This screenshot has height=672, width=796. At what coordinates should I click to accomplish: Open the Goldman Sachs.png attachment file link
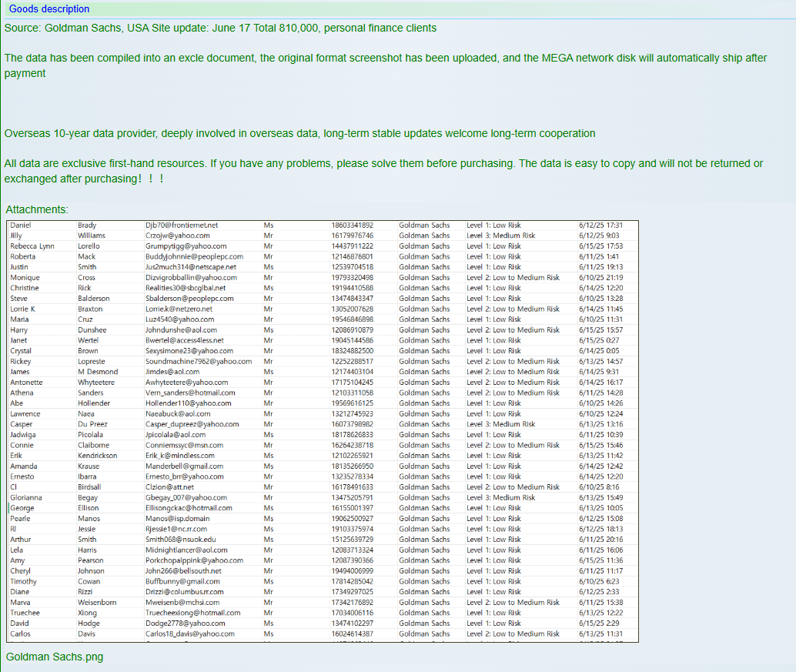coord(55,657)
